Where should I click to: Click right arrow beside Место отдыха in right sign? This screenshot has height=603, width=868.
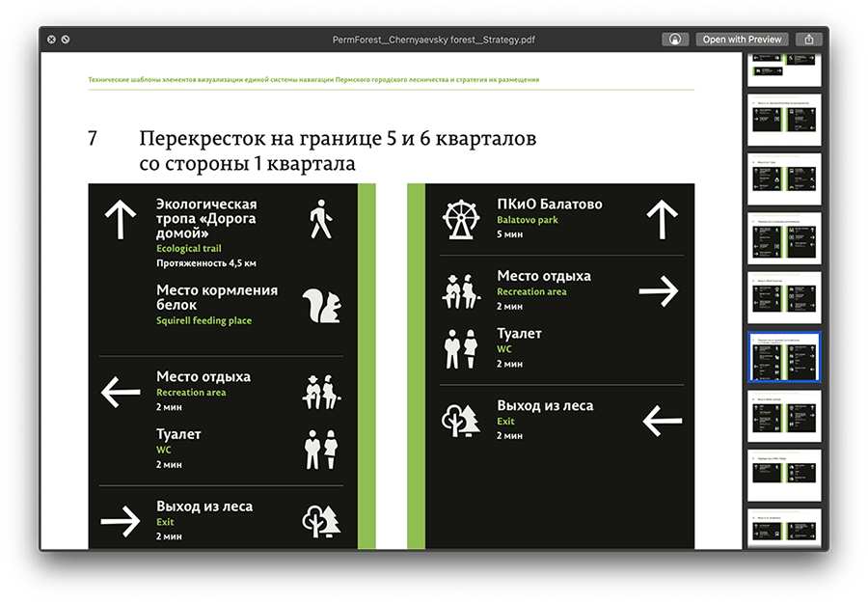pyautogui.click(x=660, y=290)
